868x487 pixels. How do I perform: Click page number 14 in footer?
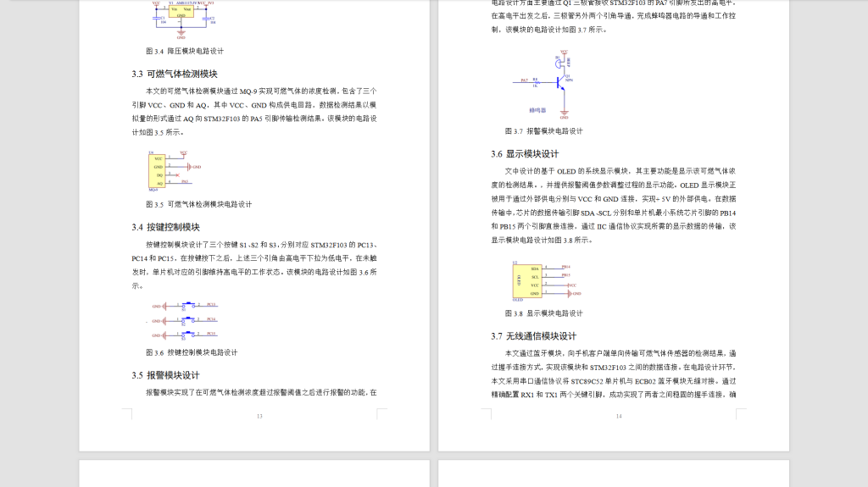619,416
